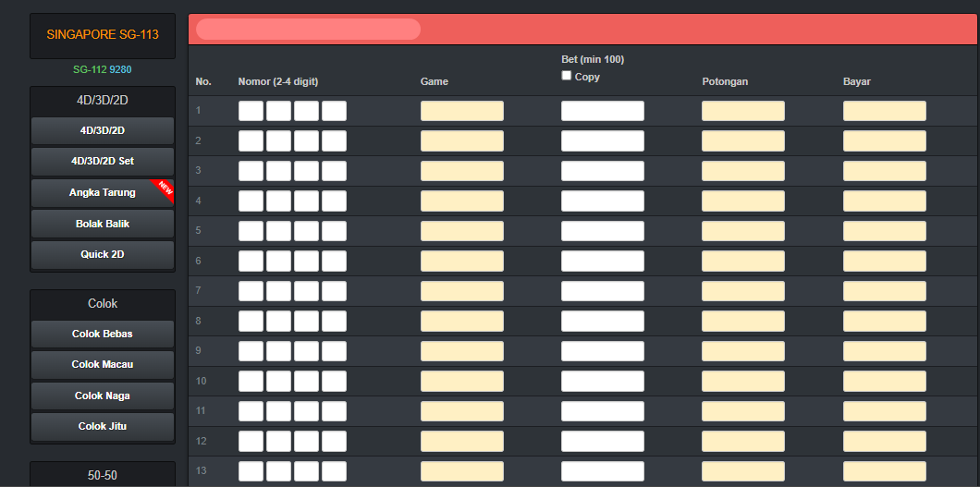Focus the Bet field in row 1

(602, 111)
